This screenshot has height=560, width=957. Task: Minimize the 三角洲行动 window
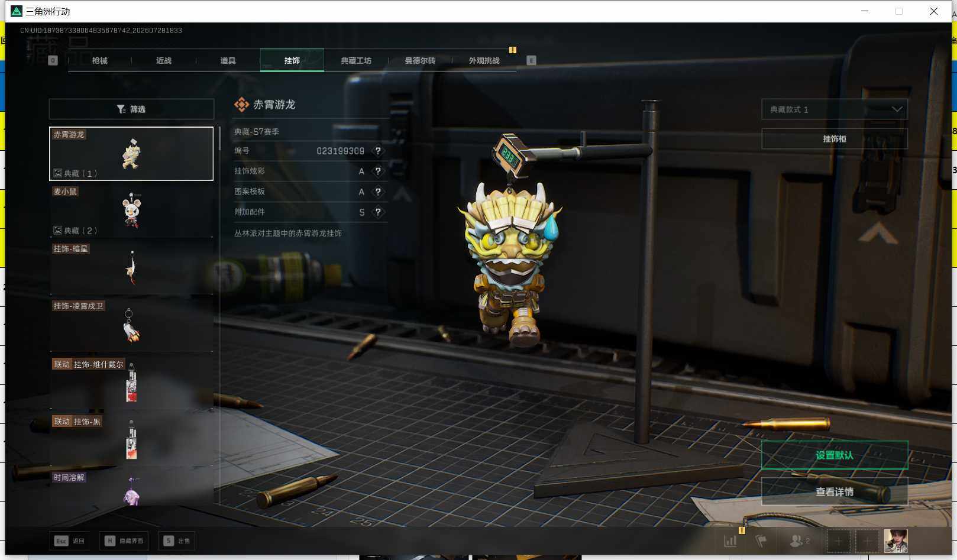click(x=865, y=11)
